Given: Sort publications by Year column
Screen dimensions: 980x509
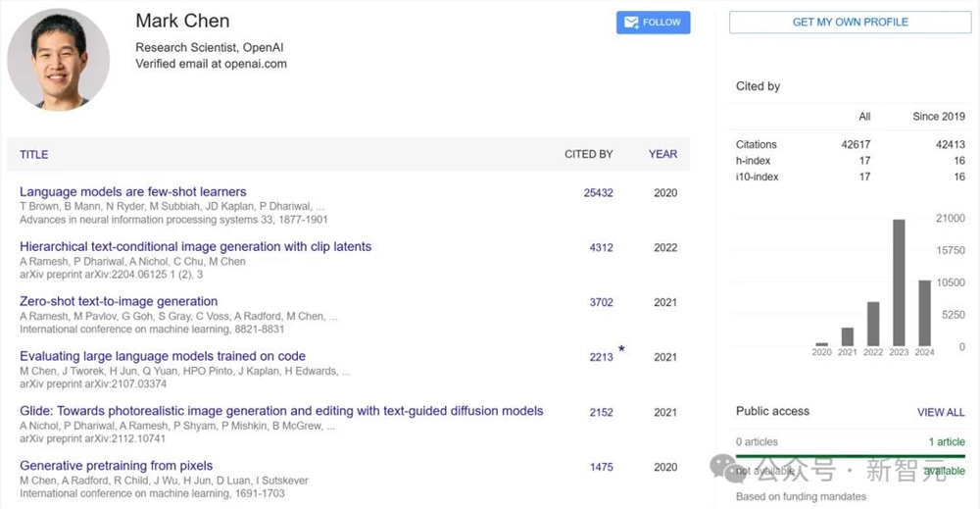Looking at the screenshot, I should (x=662, y=154).
